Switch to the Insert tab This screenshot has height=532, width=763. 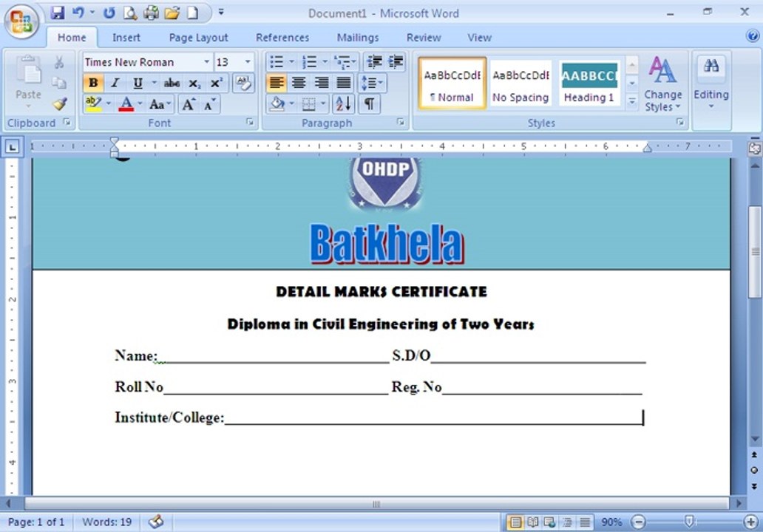pyautogui.click(x=126, y=38)
